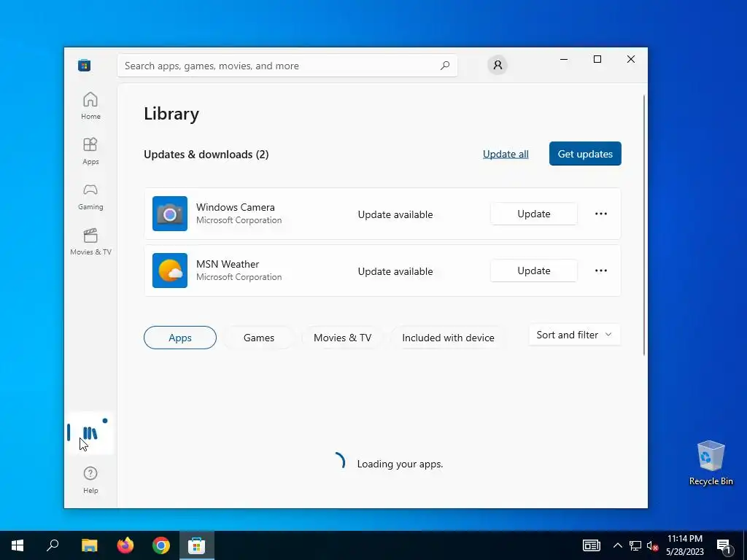
Task: Click the Microsoft Store logo icon
Action: (x=85, y=65)
